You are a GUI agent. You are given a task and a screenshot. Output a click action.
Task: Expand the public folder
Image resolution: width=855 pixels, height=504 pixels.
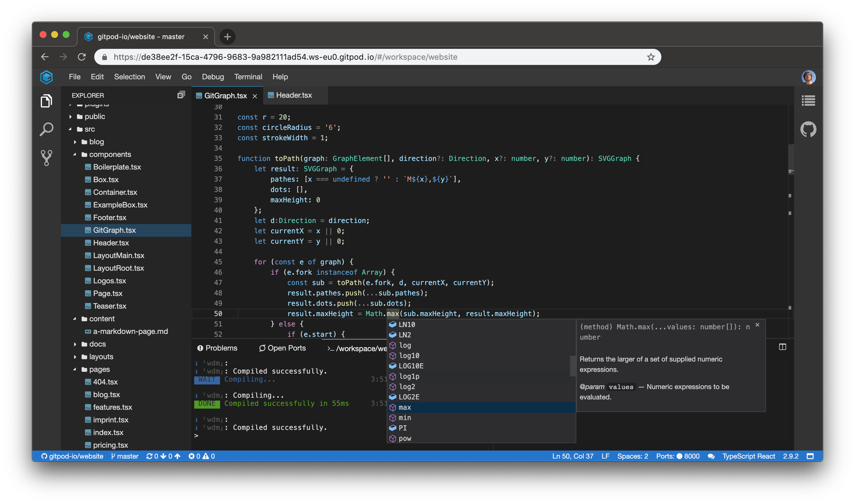pyautogui.click(x=126, y=116)
